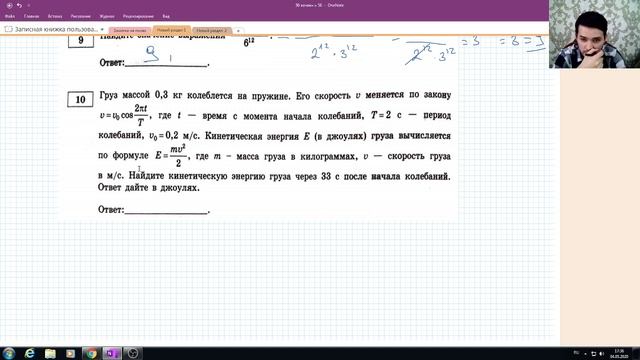Switch to the Новый раздел 2 section tab
This screenshot has height=360, width=640.
click(x=211, y=31)
